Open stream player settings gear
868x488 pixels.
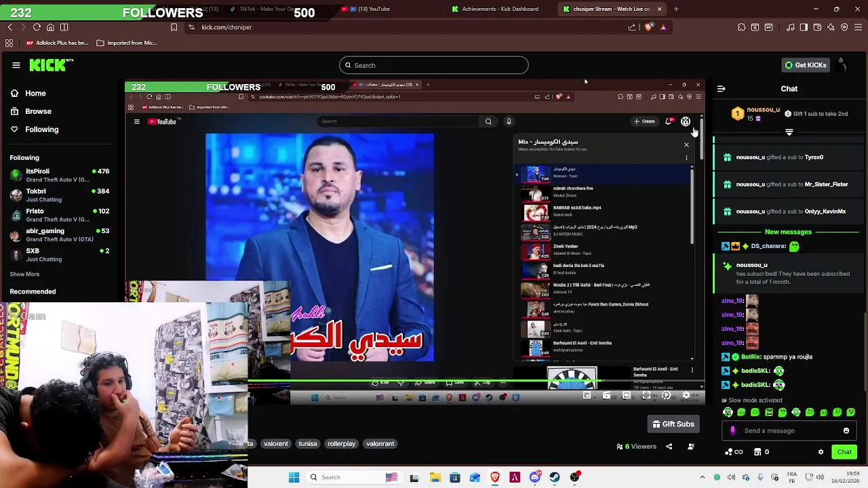point(686,396)
